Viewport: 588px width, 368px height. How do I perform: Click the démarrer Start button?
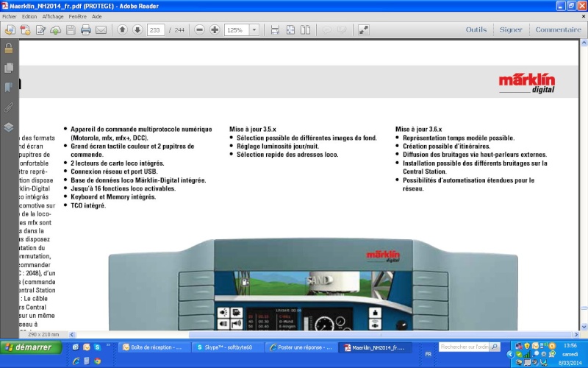[31, 347]
